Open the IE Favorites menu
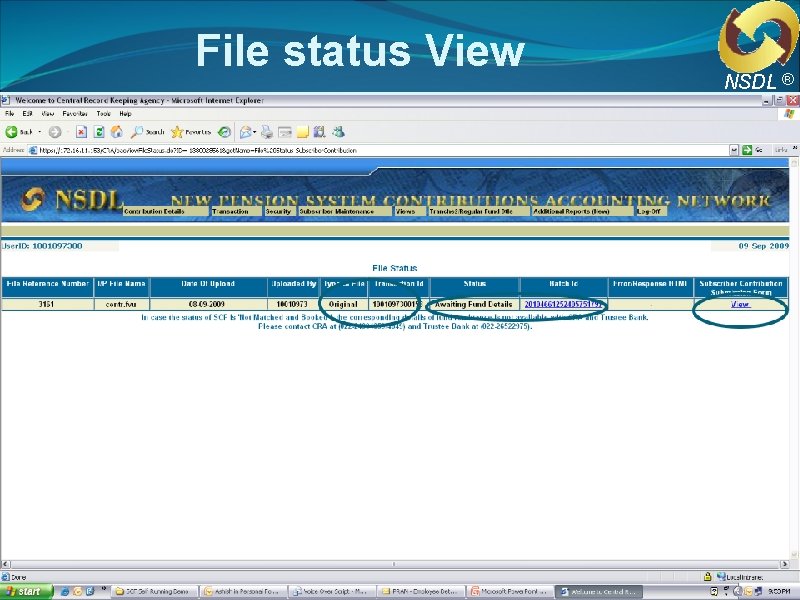The width and height of the screenshot is (800, 600). coord(75,114)
